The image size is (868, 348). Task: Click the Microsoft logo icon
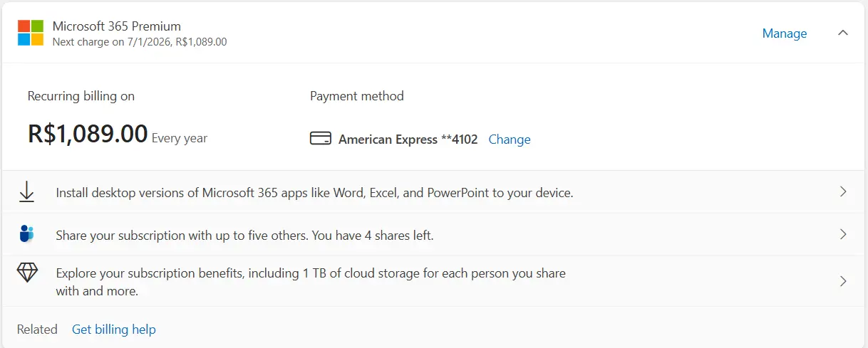[x=31, y=33]
